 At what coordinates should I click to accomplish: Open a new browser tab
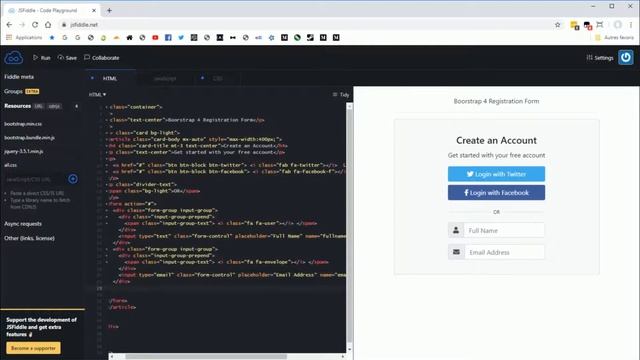109,10
